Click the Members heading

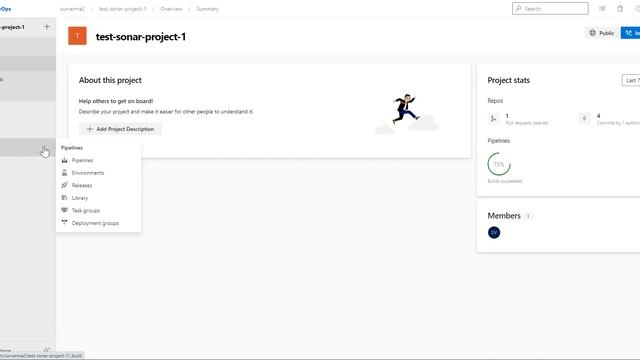pos(504,216)
